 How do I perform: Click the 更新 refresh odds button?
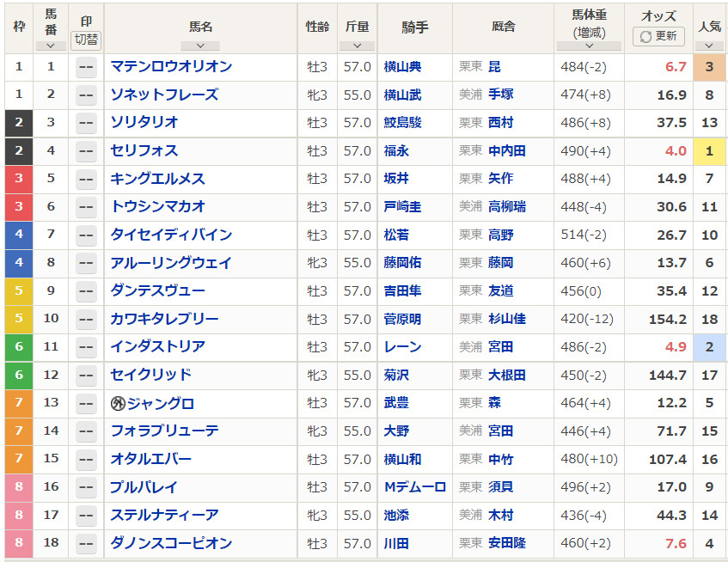click(x=658, y=36)
